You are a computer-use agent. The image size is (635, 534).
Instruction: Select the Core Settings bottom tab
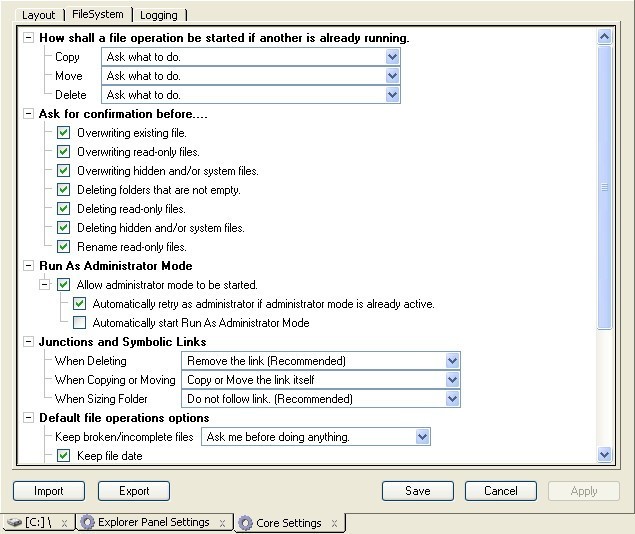click(x=289, y=523)
